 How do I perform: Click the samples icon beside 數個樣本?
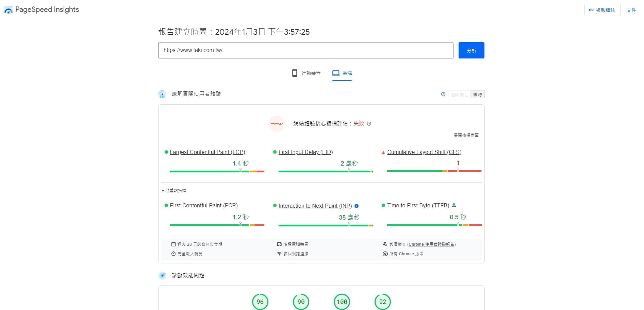(x=385, y=244)
